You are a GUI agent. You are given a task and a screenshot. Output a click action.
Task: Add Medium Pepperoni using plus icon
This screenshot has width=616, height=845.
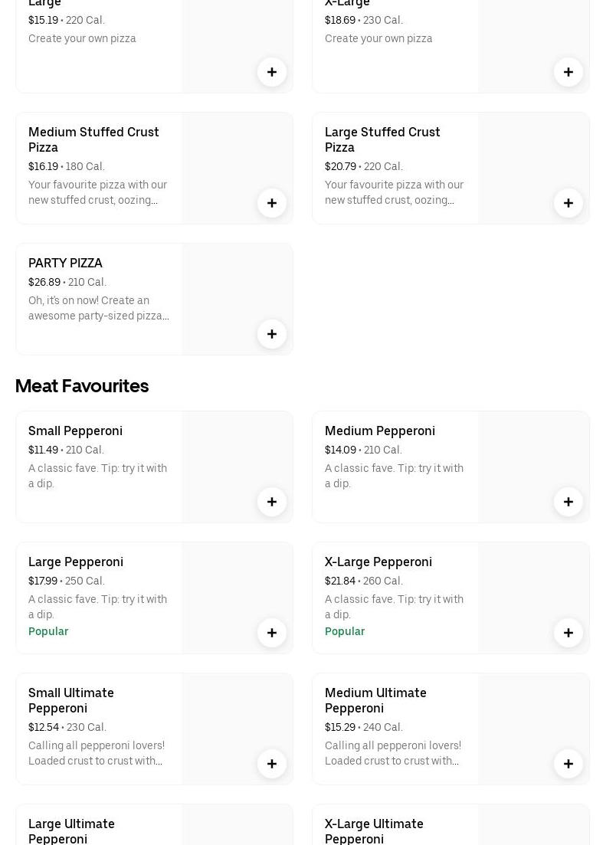[x=568, y=502]
